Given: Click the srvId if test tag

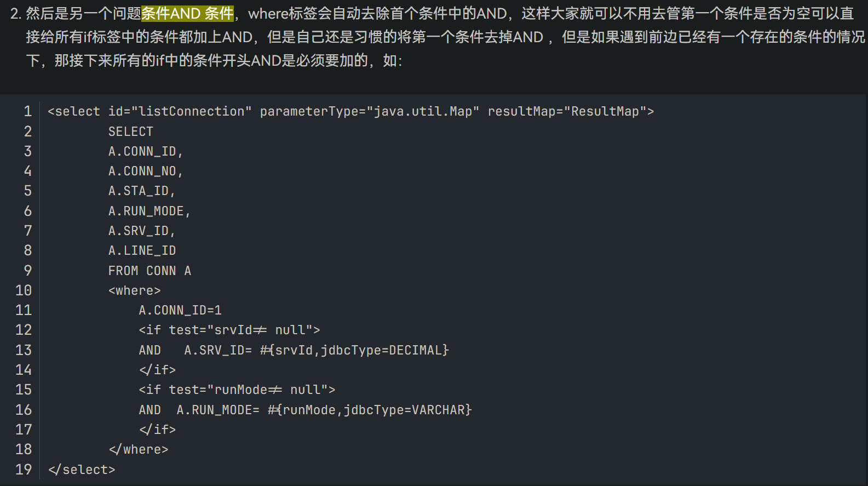Looking at the screenshot, I should pos(229,330).
